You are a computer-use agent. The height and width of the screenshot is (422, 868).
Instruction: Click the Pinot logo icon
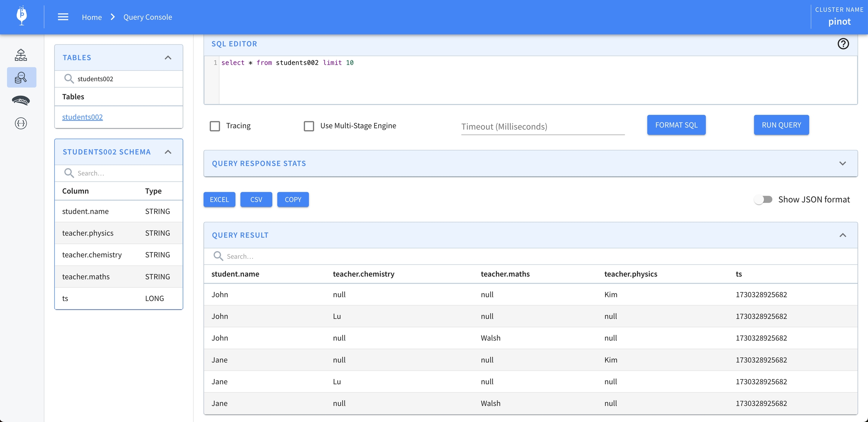pyautogui.click(x=21, y=16)
